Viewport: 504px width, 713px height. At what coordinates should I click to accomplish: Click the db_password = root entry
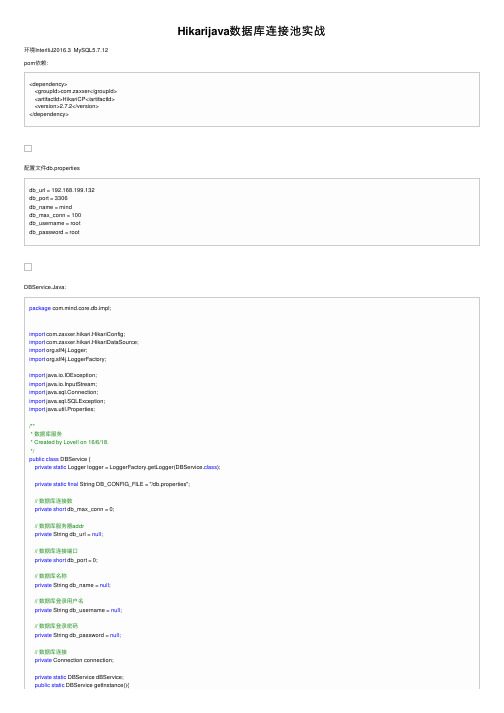54,232
